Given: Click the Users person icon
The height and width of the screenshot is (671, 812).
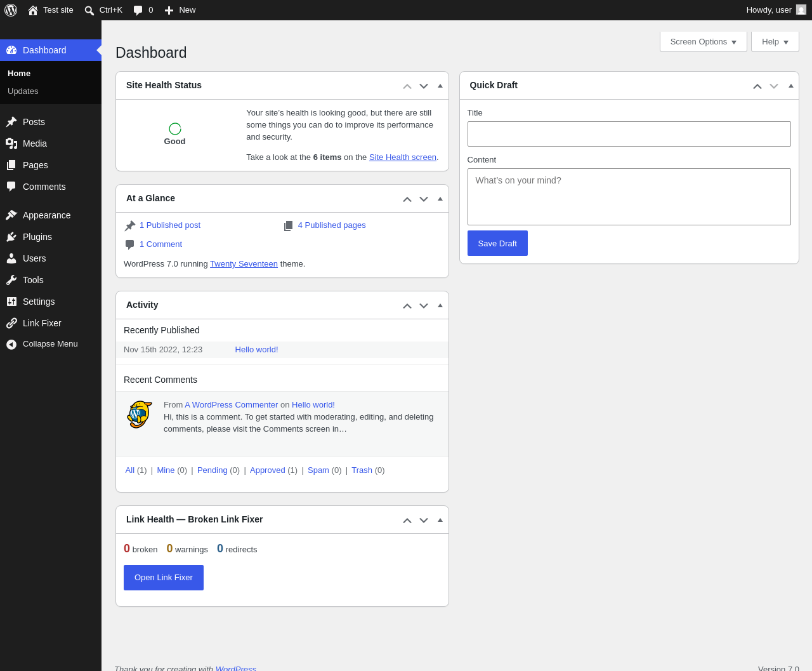Looking at the screenshot, I should pyautogui.click(x=11, y=258).
